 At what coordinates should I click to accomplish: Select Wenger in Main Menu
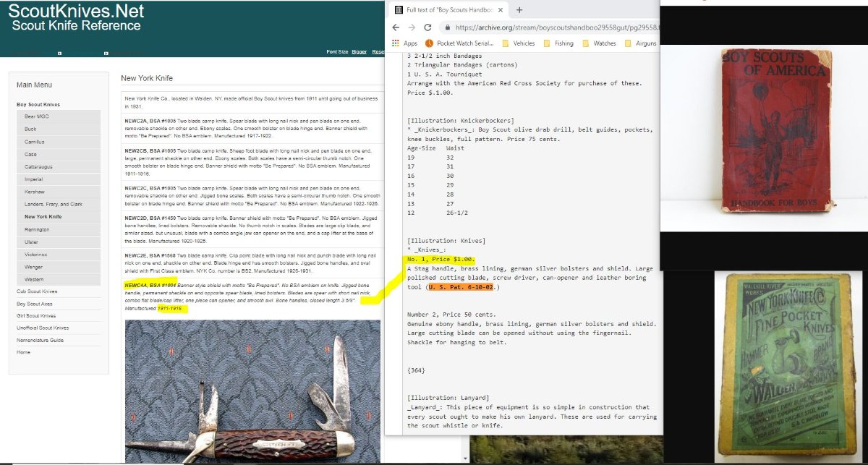coord(58,267)
